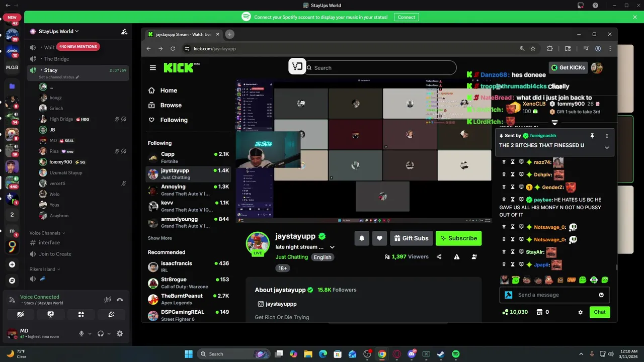Share your screen in Discord
The height and width of the screenshot is (362, 644).
(50, 314)
